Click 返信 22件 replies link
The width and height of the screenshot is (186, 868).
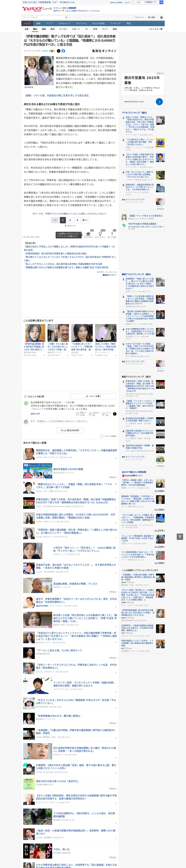[x=35, y=413]
